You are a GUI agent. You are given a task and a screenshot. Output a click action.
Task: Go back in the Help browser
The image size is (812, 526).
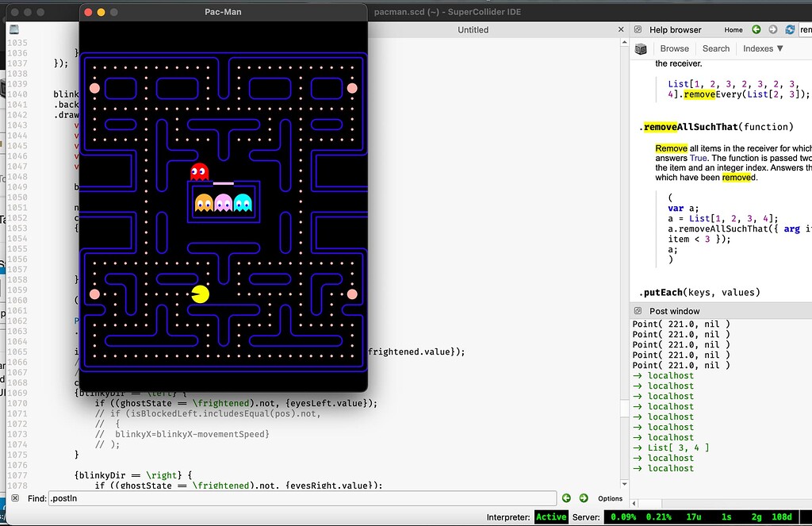point(756,29)
